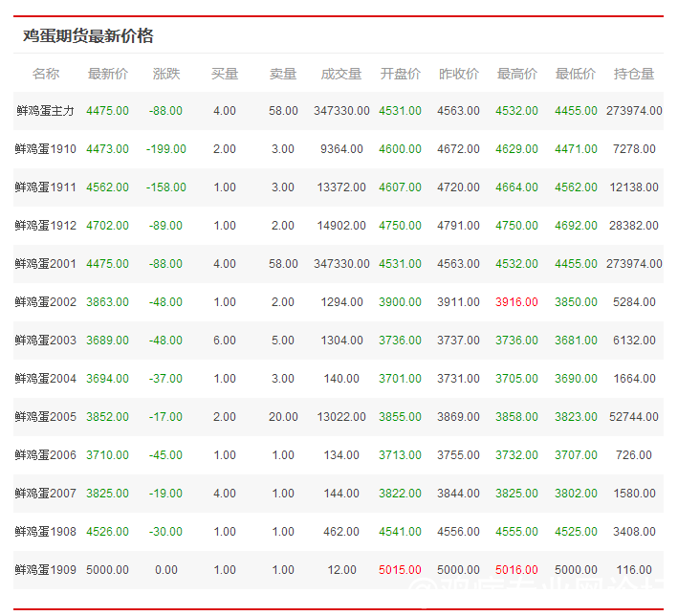678x616 pixels.
Task: Click latest price 4526.00
Action: (x=108, y=532)
